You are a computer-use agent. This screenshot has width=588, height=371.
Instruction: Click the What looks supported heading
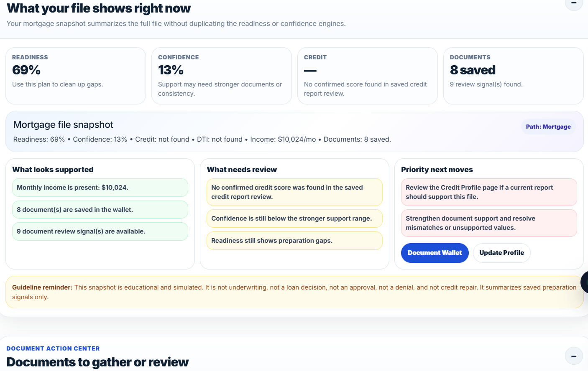(53, 170)
